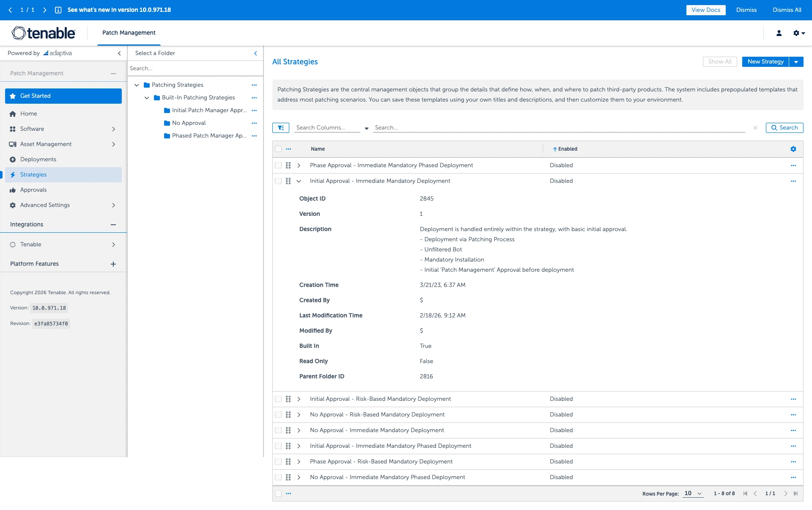Open options for Phased Patch Manager folder
Image resolution: width=812 pixels, height=510 pixels.
coord(254,136)
